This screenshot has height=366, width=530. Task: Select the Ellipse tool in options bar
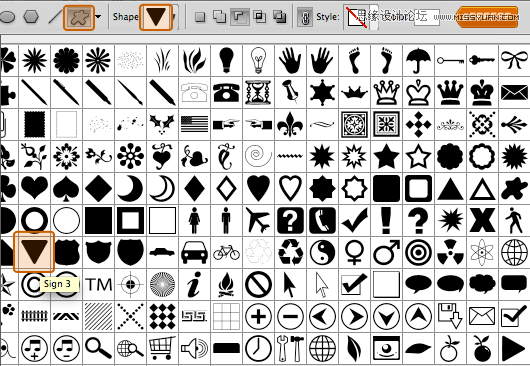pyautogui.click(x=7, y=17)
